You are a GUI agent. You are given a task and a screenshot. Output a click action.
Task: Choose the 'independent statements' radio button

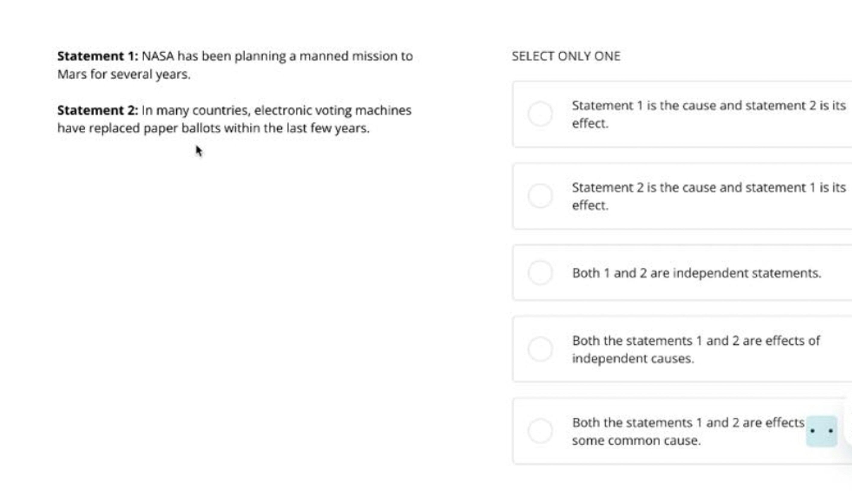click(540, 273)
